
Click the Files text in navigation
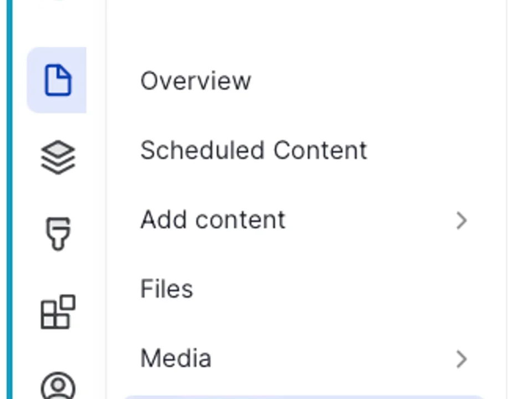pos(166,289)
